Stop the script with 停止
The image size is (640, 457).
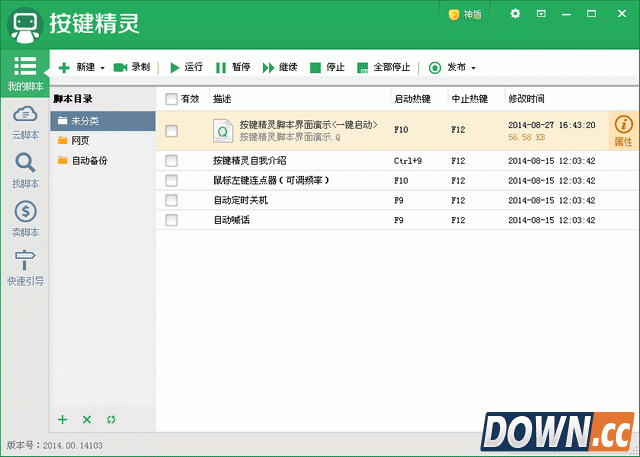pos(327,67)
